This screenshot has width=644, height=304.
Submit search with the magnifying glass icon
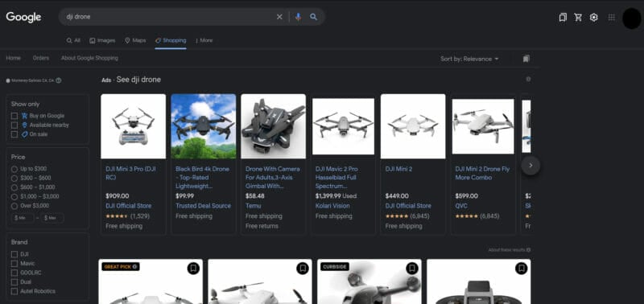coord(313,17)
